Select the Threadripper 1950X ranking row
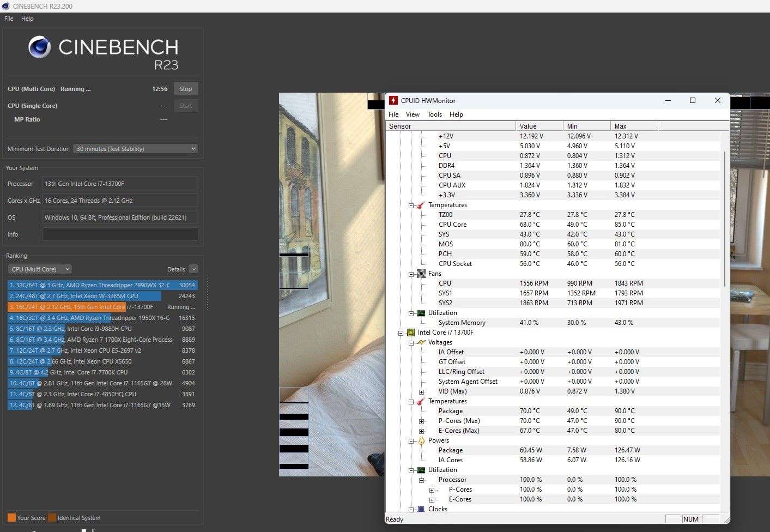 click(102, 318)
